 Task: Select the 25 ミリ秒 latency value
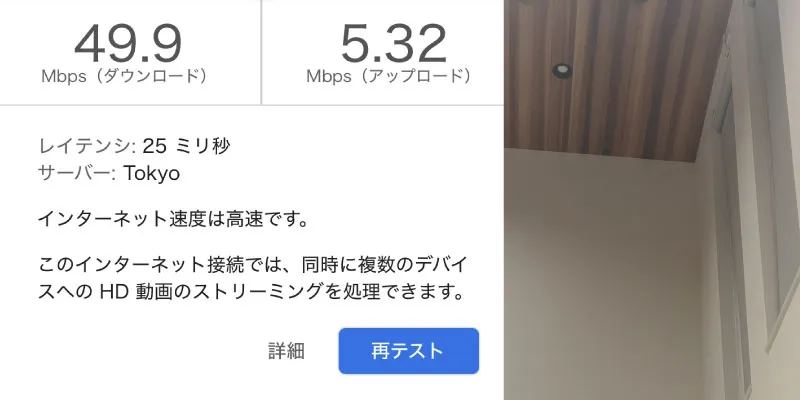click(186, 146)
